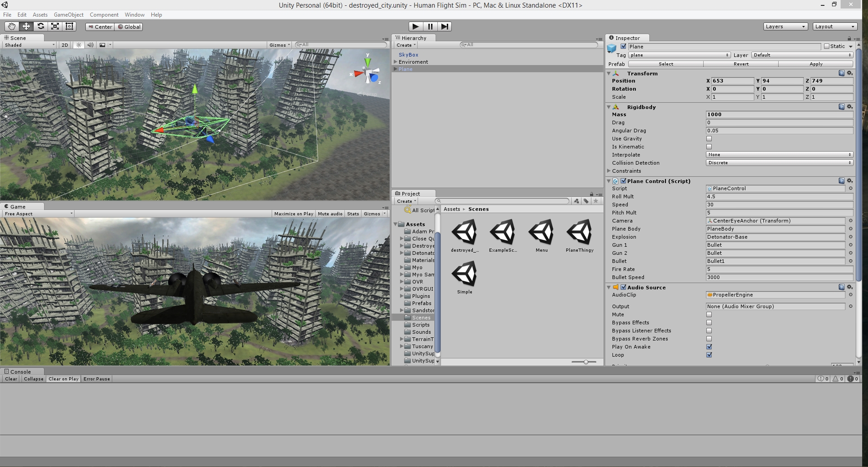
Task: Select the Rotate tool in the toolbar
Action: pos(40,26)
